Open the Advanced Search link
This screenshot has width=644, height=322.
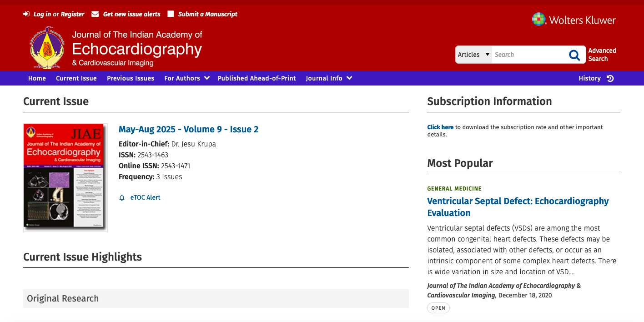(602, 55)
